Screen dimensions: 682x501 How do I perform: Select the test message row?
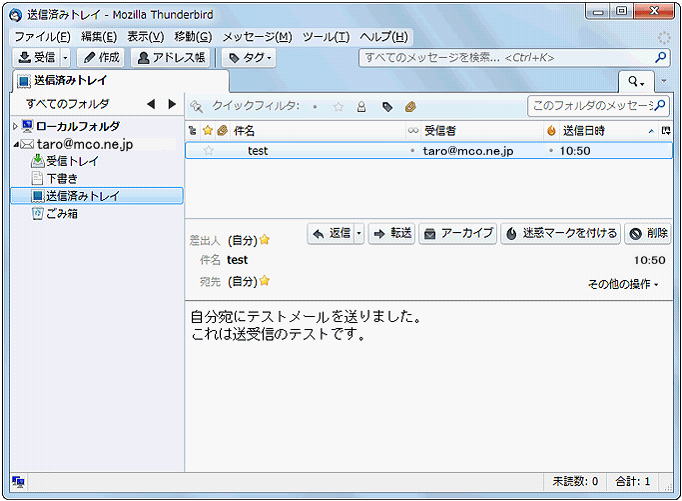click(x=429, y=151)
